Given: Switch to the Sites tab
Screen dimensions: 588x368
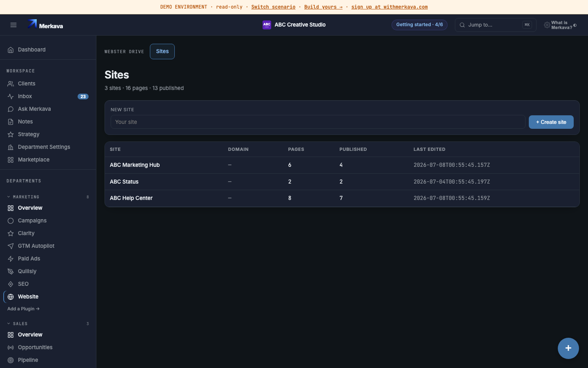Looking at the screenshot, I should (162, 52).
